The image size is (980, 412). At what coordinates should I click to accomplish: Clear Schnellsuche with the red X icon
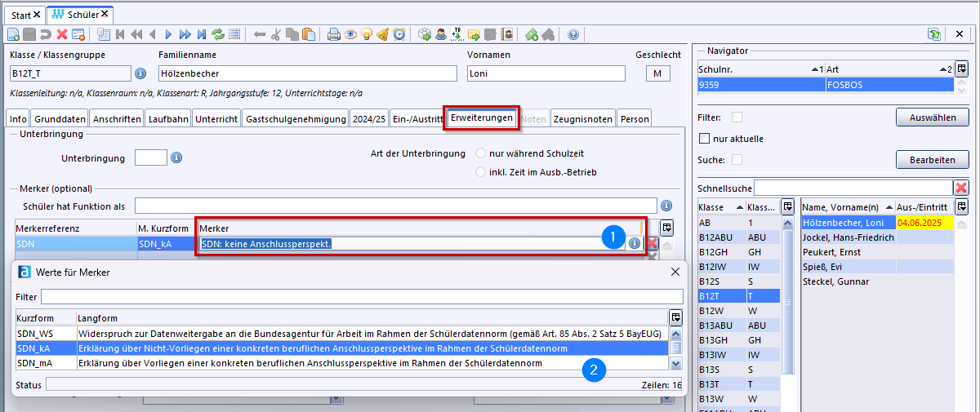tap(961, 187)
